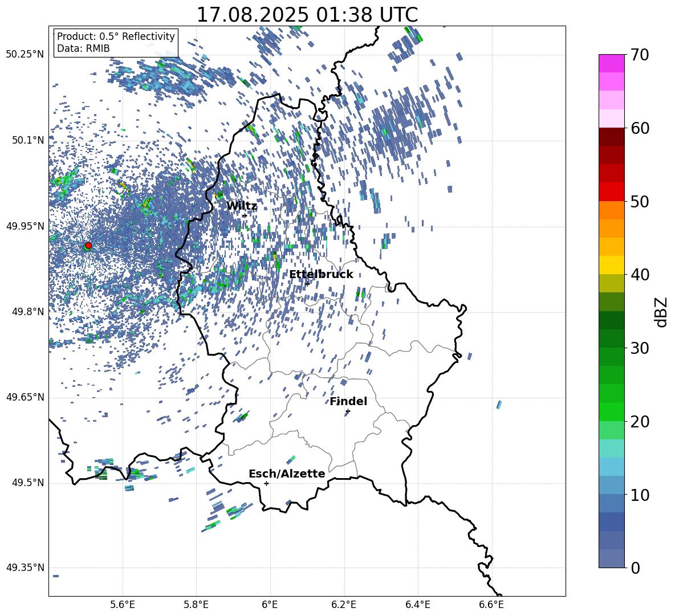Click the 6°E longitude label

[x=270, y=605]
